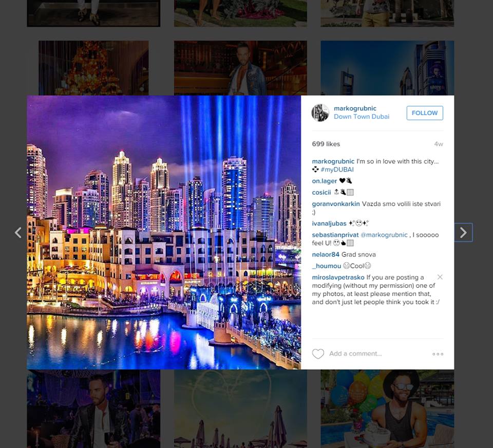Viewport: 493px width, 448px height.
Task: Open the #myDUBAI hashtag
Action: (337, 170)
